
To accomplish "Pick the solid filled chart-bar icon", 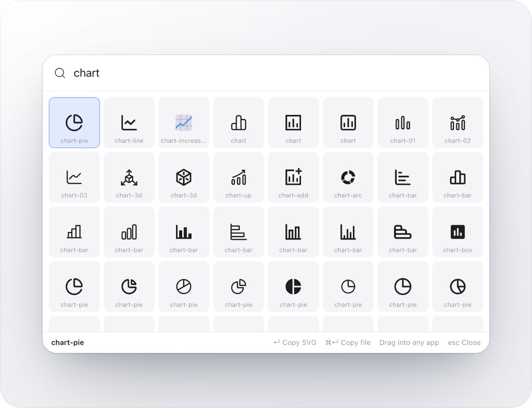I will pos(184,232).
